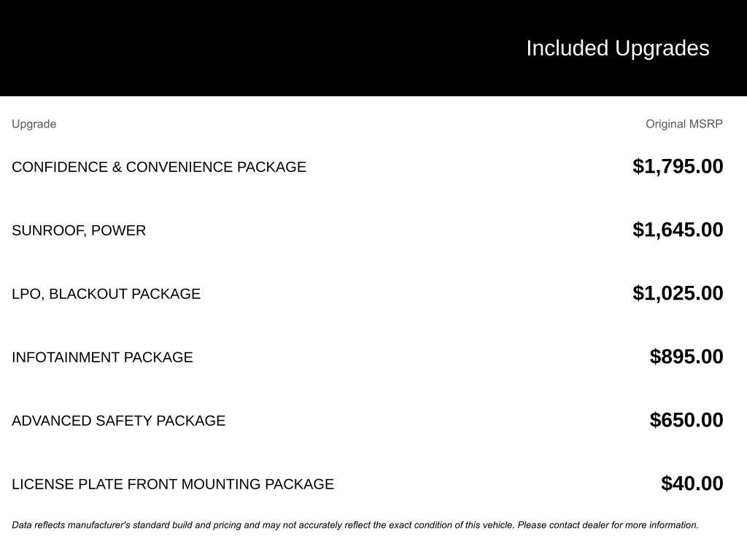Viewport: 747px width, 560px height.
Task: Click the $1,795.00 price
Action: tap(678, 166)
